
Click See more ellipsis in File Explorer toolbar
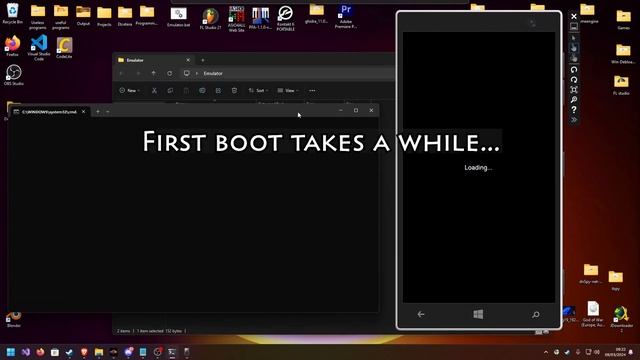point(312,90)
